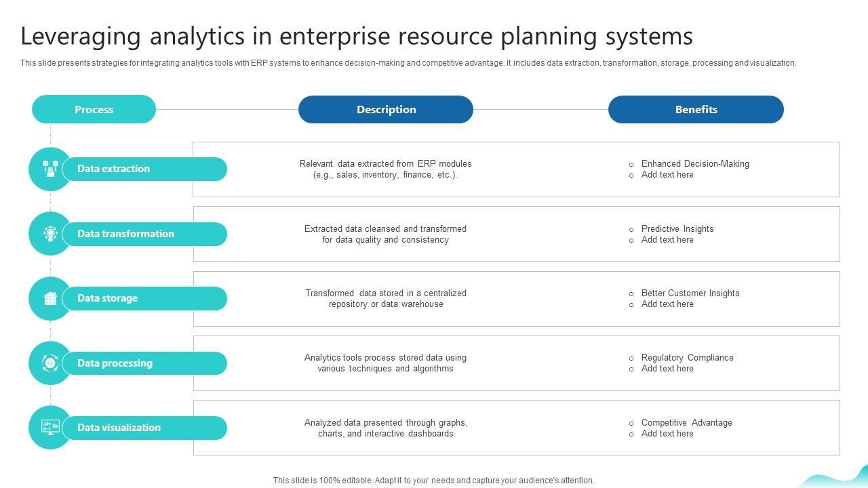The image size is (868, 488).
Task: Click the Data extraction circle icon
Action: (x=50, y=169)
